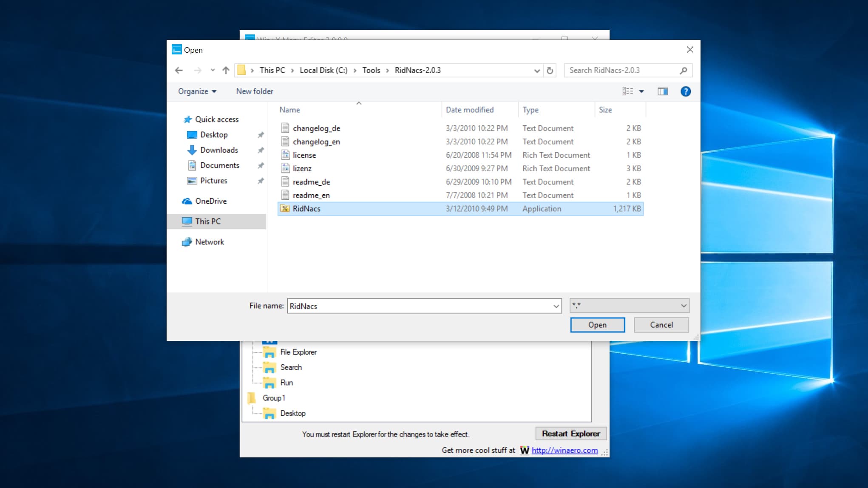Open the file type filter combo box
868x488 pixels.
(x=629, y=306)
